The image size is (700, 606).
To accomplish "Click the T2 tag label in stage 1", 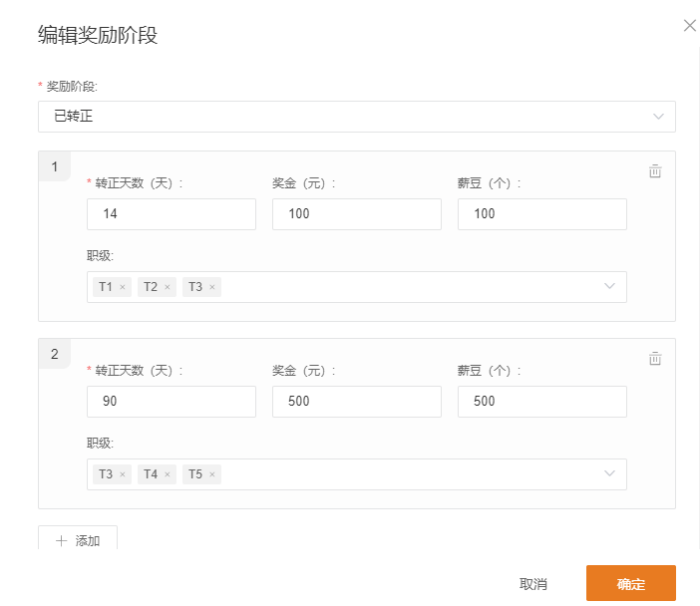I will pos(151,287).
